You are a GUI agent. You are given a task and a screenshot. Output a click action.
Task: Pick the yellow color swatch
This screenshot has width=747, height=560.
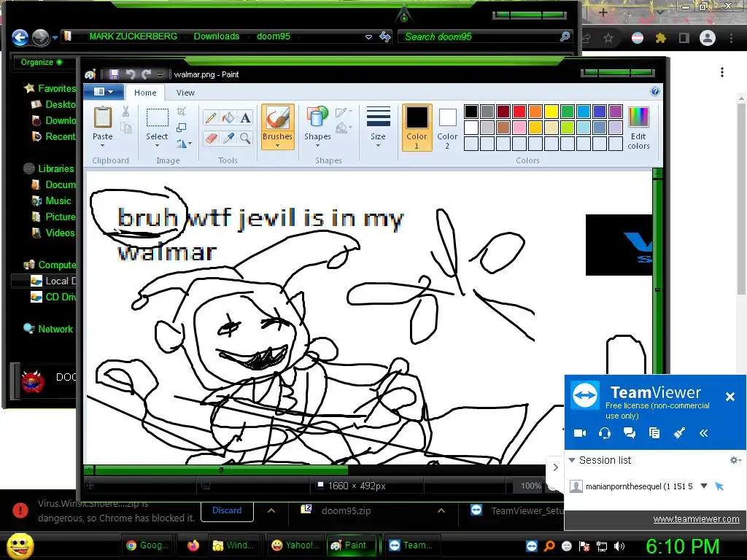tap(551, 112)
